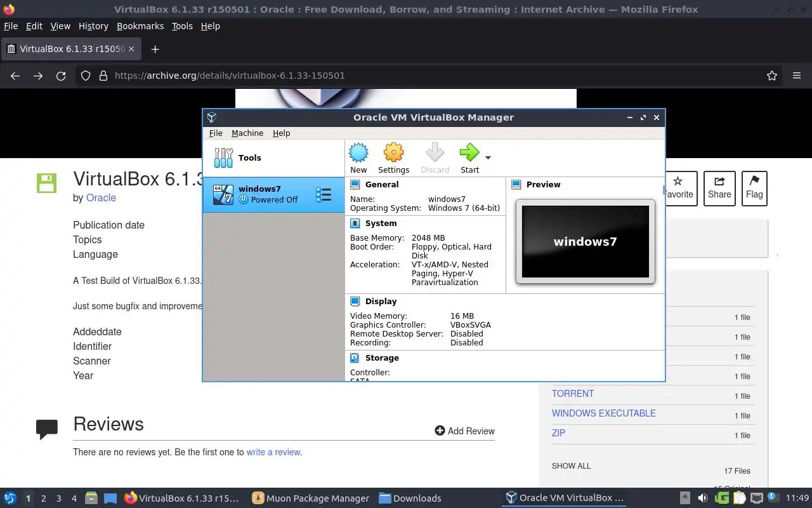Open VirtualBox Manager File menu
Viewport: 812px width, 508px height.
pyautogui.click(x=216, y=133)
